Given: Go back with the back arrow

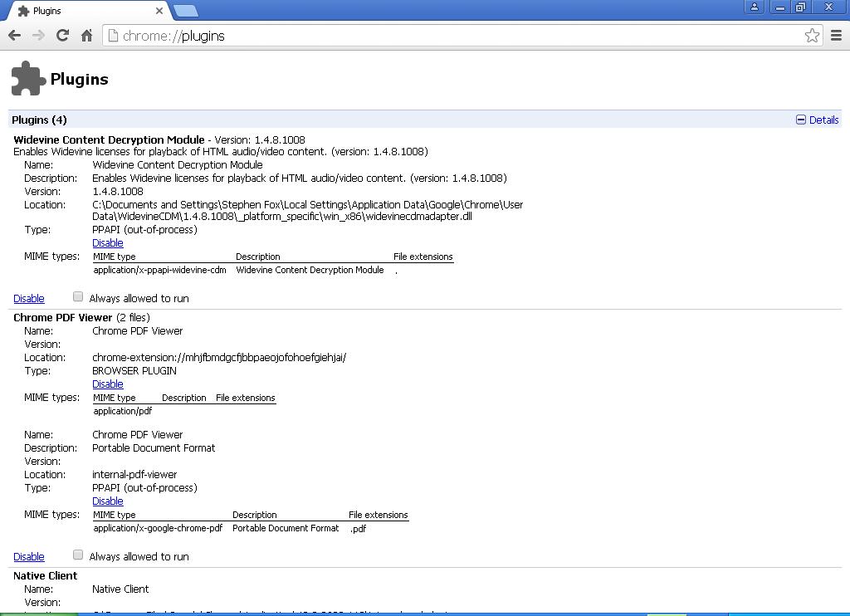Looking at the screenshot, I should click(15, 36).
